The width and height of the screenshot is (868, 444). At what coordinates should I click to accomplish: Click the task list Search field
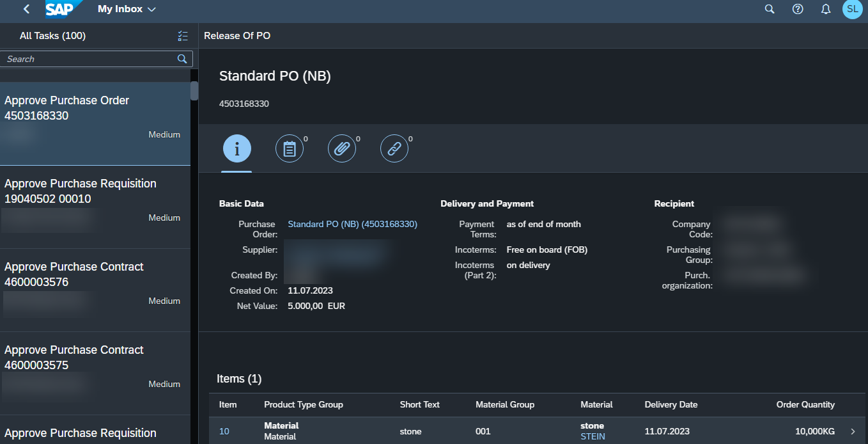click(x=96, y=59)
